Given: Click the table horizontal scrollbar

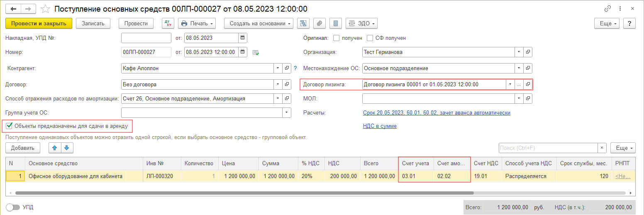Looking at the screenshot, I should pos(245,193).
